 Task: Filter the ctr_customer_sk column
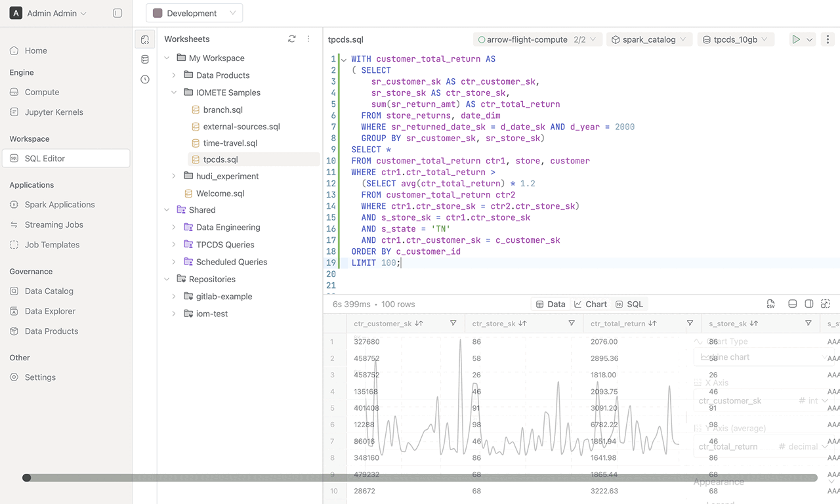point(453,324)
